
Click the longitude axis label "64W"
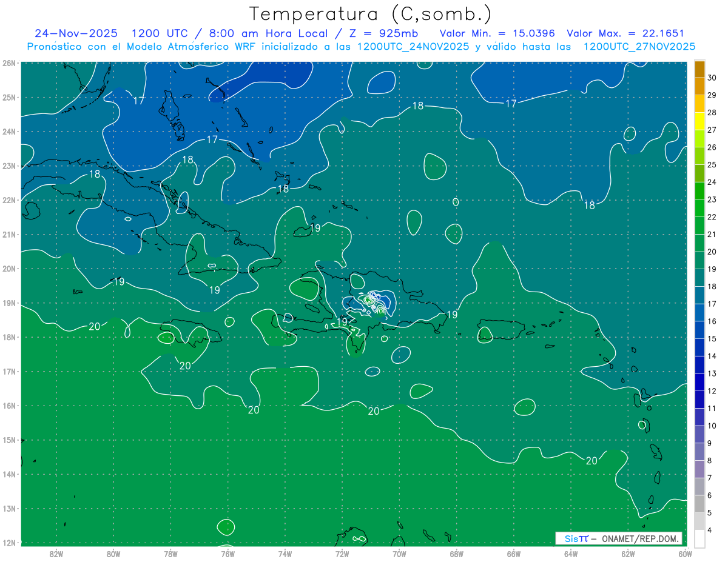[571, 554]
